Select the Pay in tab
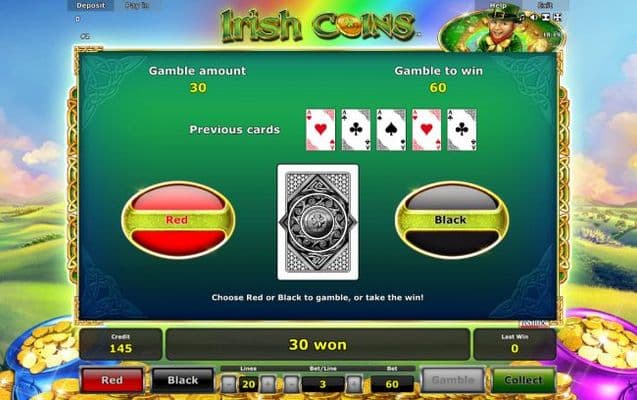 (137, 5)
